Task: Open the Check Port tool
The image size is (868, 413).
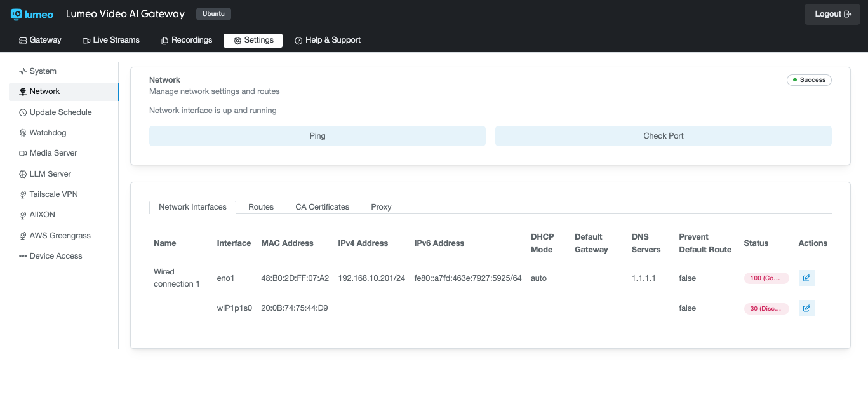Action: pos(664,136)
